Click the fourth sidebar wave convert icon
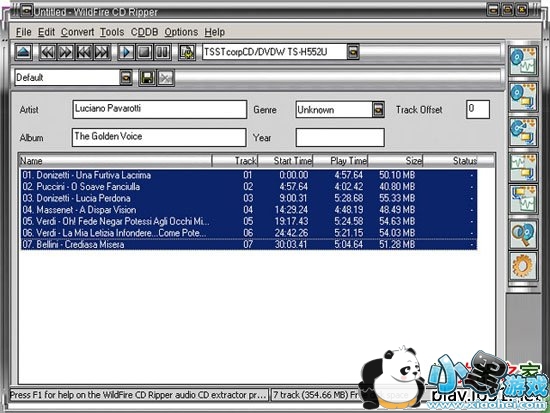The image size is (550, 413). [x=523, y=167]
